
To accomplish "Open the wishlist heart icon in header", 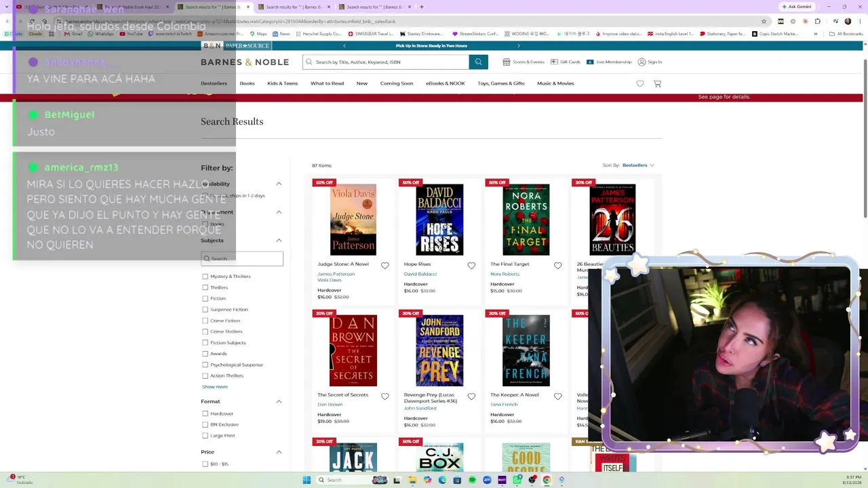I will point(640,83).
